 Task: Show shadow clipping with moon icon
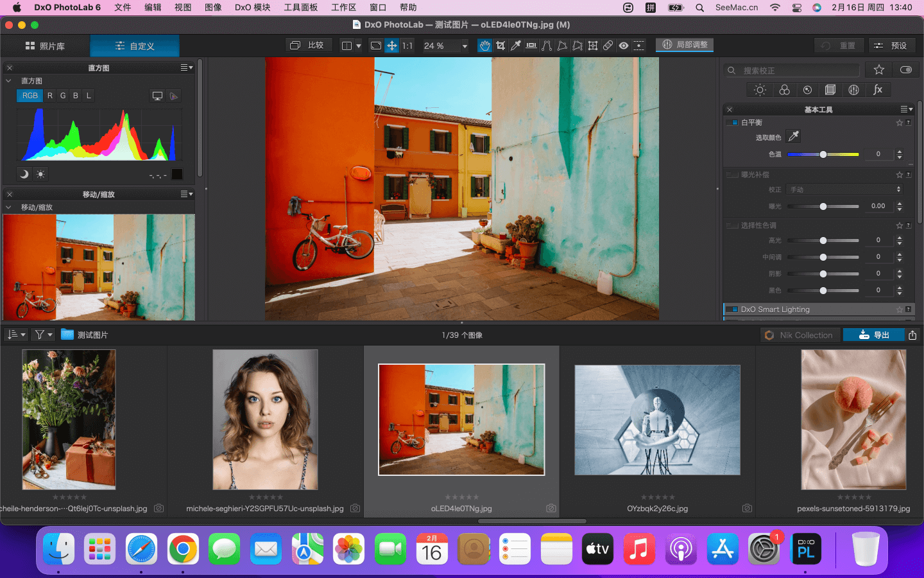24,174
